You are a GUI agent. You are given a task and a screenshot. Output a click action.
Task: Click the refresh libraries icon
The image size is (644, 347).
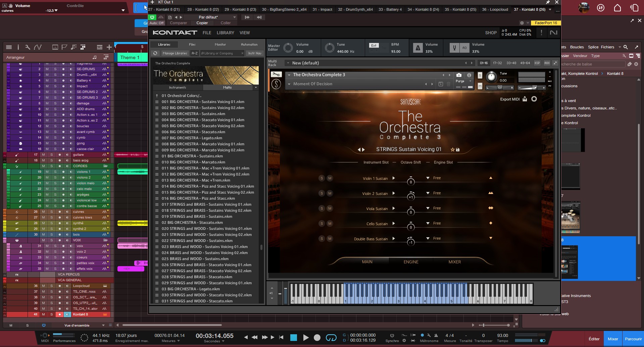coord(155,53)
